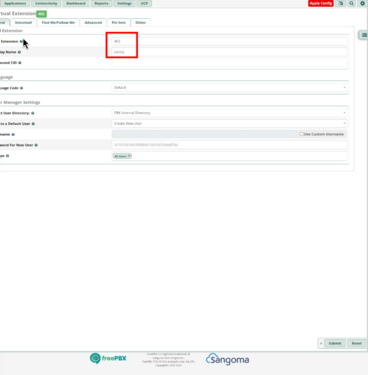Click the Display Name input field

[229, 52]
